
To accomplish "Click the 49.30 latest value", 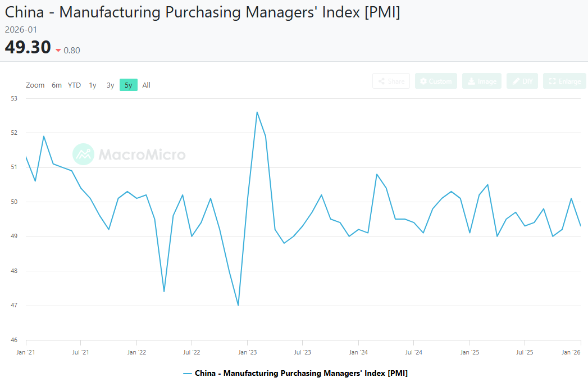I will click(28, 48).
